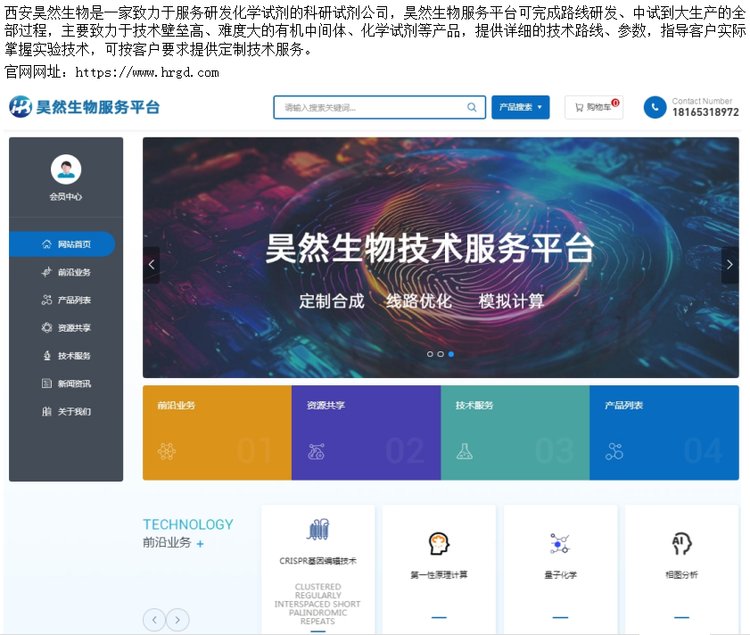The height and width of the screenshot is (635, 750).
Task: Click the teal 技术服务 03 tile
Action: coord(514,432)
